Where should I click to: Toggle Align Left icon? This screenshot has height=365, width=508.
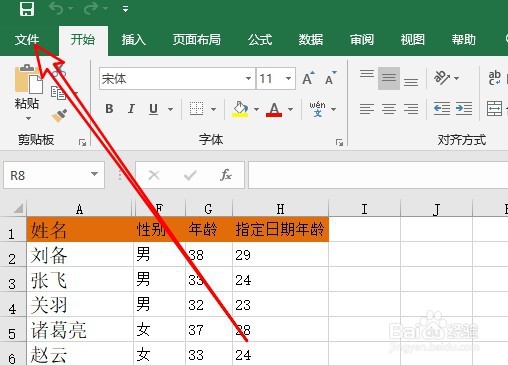point(367,109)
